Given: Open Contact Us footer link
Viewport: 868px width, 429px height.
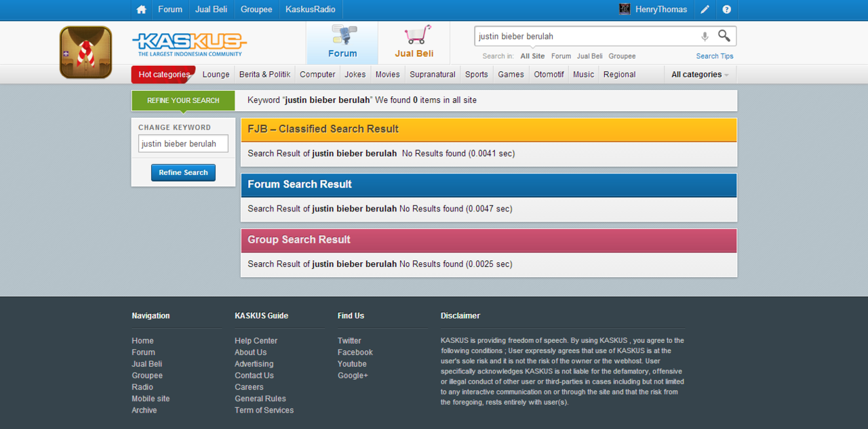Looking at the screenshot, I should coord(254,375).
